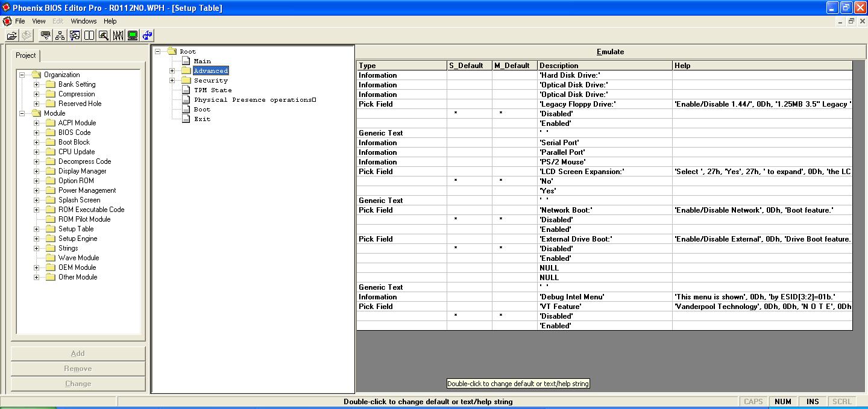The height and width of the screenshot is (409, 868).
Task: Click the document icon beside Boot node
Action: click(x=186, y=109)
